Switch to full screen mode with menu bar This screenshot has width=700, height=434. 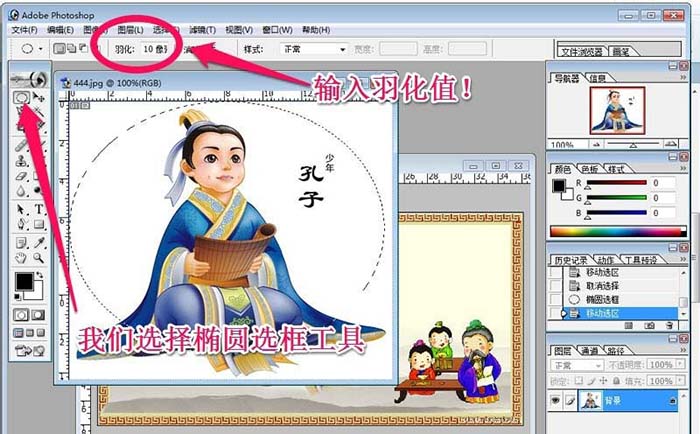[29, 333]
